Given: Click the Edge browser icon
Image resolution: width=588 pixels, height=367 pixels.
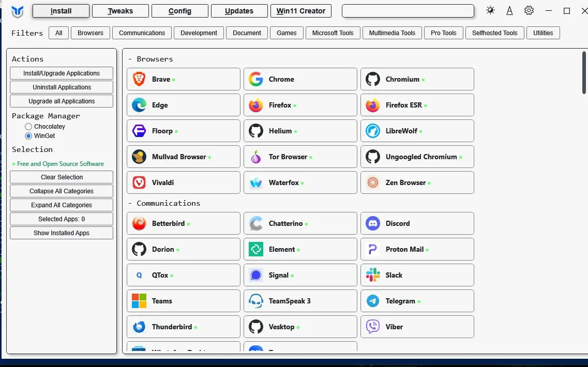Looking at the screenshot, I should click(x=139, y=105).
